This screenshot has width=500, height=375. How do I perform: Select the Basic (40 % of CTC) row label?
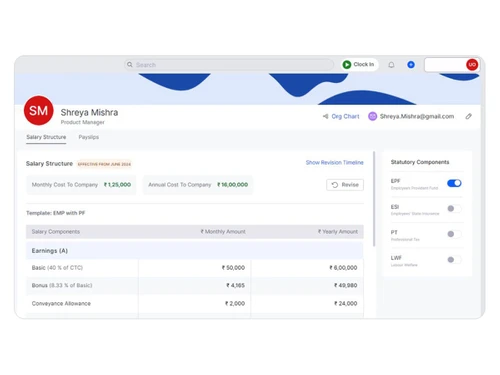[57, 268]
